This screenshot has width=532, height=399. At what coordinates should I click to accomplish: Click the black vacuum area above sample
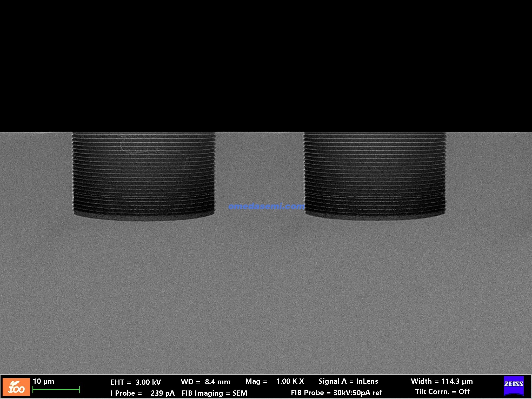click(x=266, y=65)
